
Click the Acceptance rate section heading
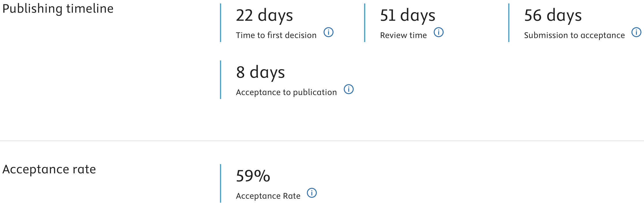[x=49, y=169]
